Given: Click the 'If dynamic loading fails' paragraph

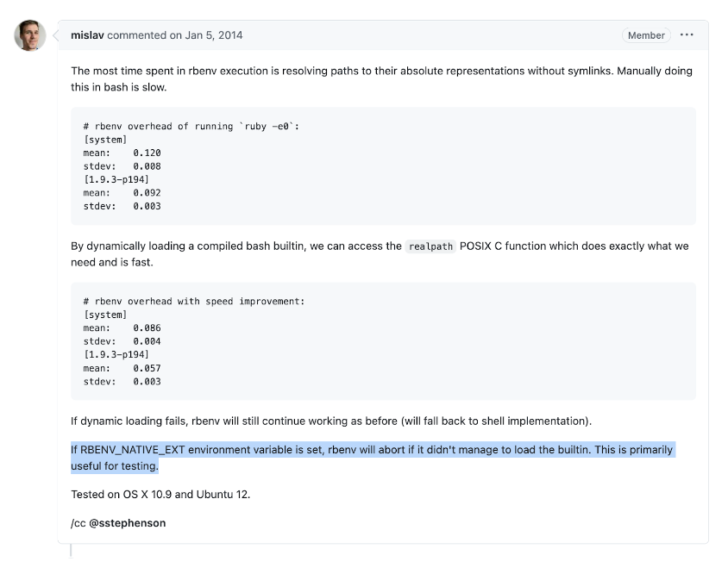Looking at the screenshot, I should coord(331,421).
